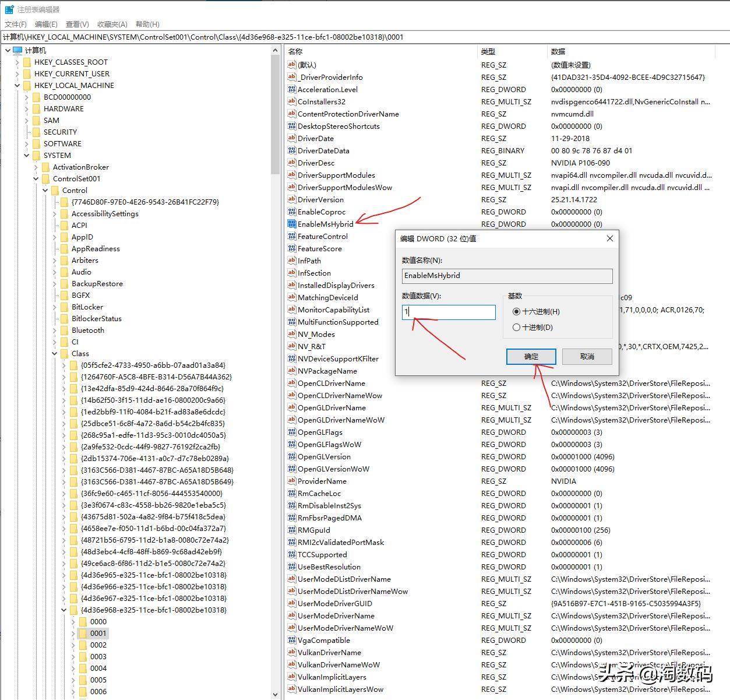Click the icon beside VulkanDriverName

point(292,652)
